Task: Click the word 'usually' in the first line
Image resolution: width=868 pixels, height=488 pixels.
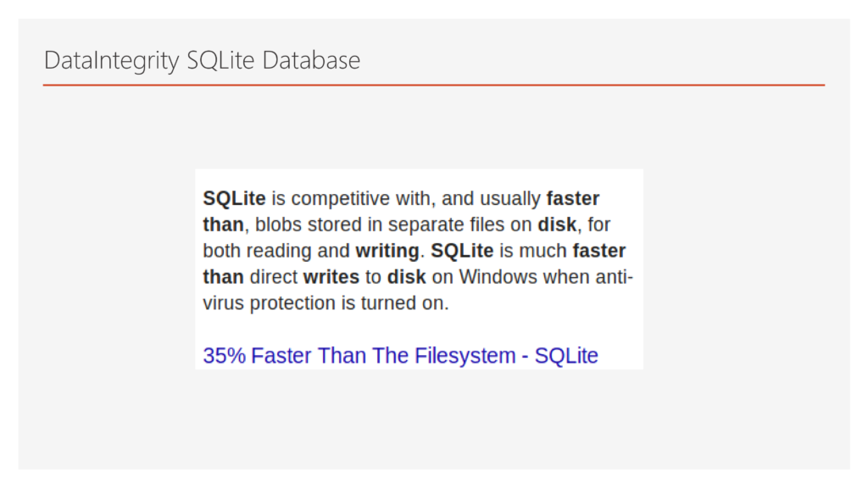Action: tap(509, 199)
